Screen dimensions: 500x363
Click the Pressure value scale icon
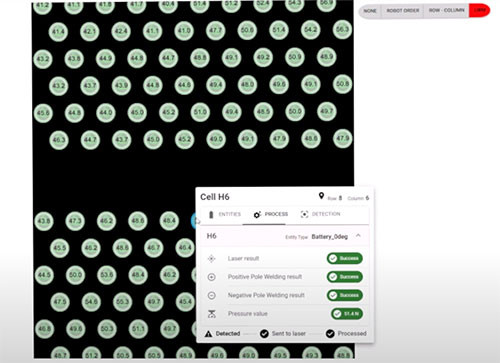point(211,314)
